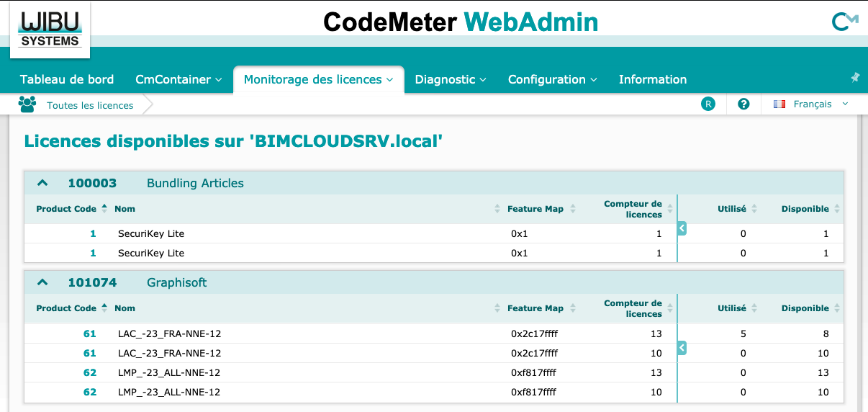Click Product Code 61 with 13 licences

(x=90, y=333)
